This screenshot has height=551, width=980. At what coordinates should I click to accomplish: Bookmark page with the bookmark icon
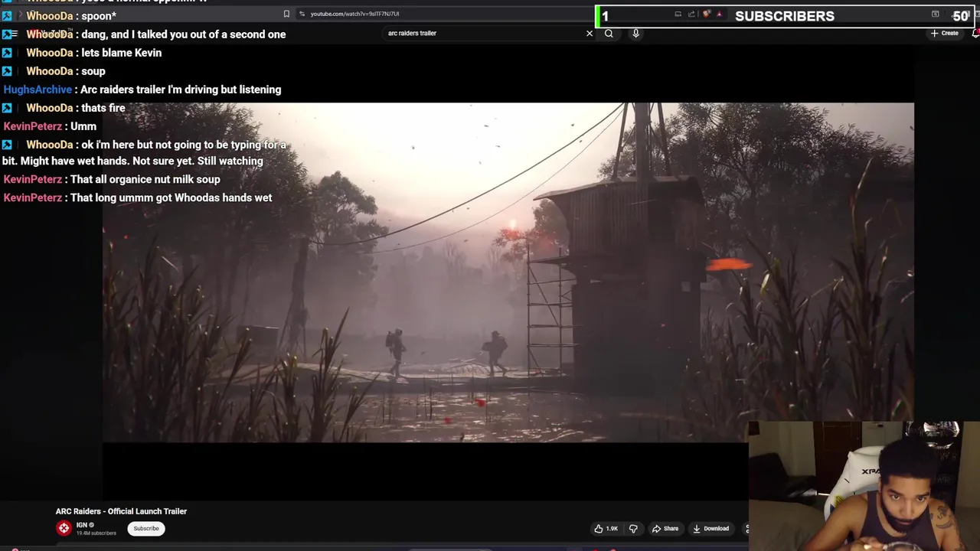(x=286, y=14)
